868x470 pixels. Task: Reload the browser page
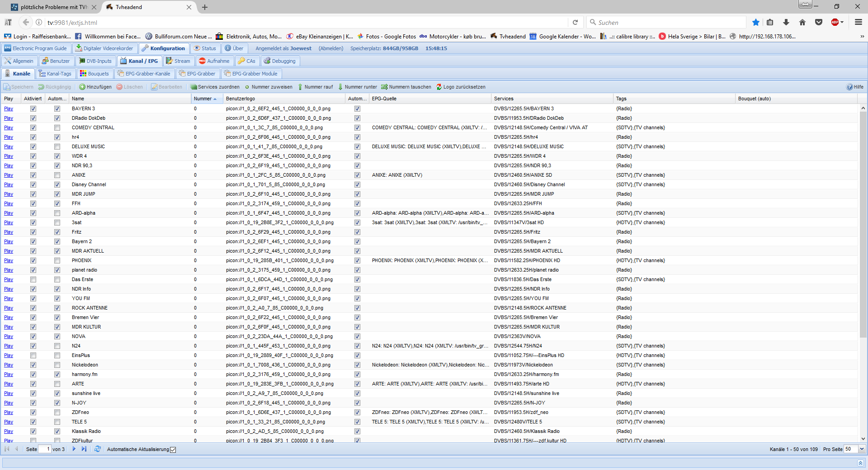(x=575, y=22)
